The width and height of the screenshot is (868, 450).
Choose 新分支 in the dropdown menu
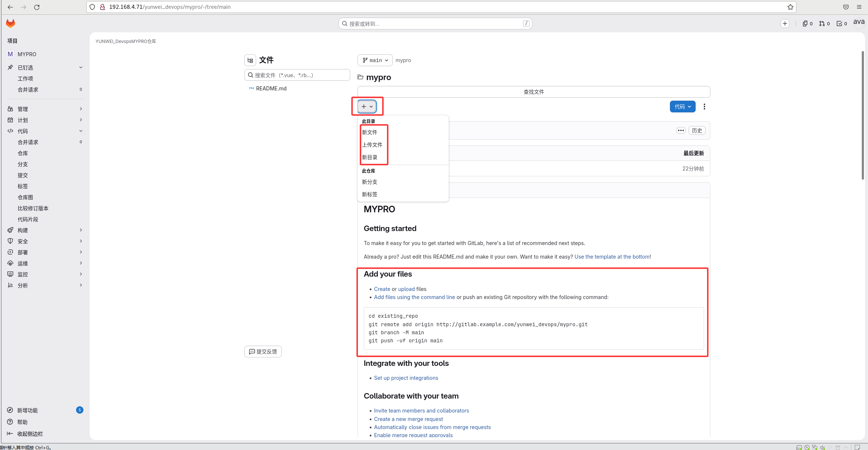[370, 182]
